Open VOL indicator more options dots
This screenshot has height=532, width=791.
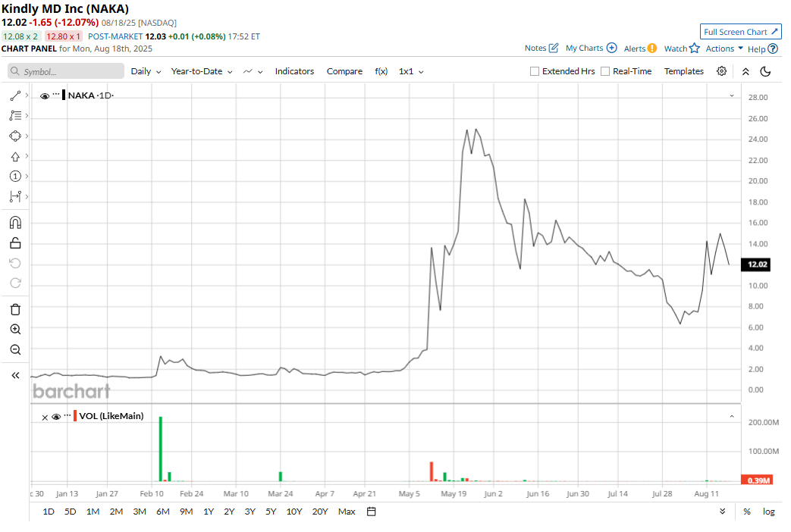(67, 415)
